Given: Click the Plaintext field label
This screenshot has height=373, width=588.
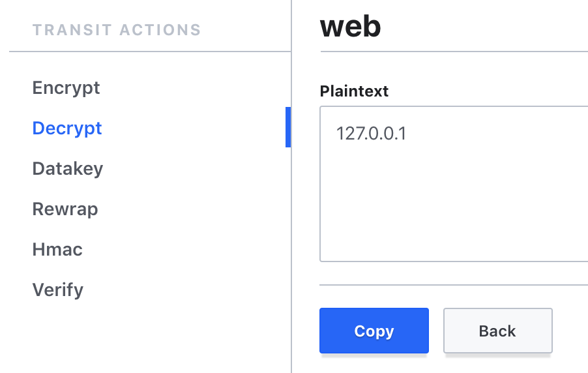Looking at the screenshot, I should [x=354, y=91].
